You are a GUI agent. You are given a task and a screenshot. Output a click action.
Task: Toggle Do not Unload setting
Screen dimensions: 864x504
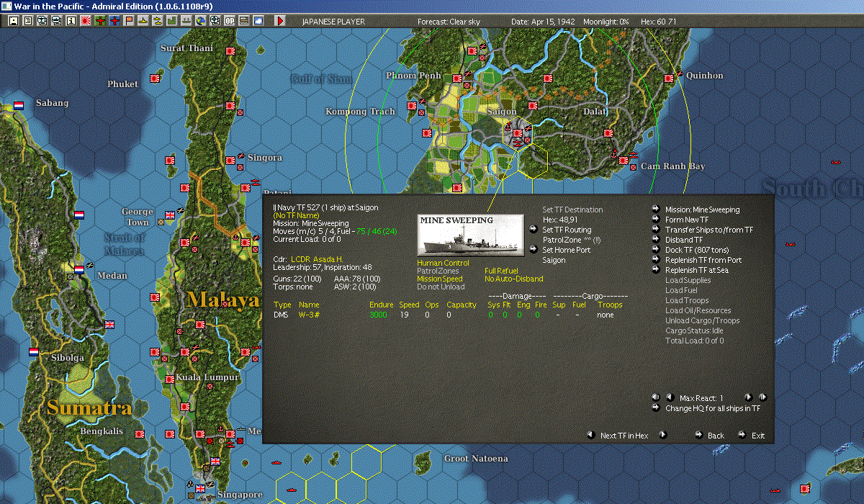(441, 287)
